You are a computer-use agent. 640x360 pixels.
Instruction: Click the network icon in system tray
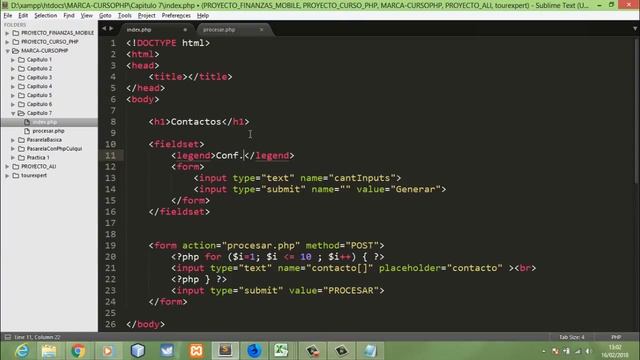[577, 351]
